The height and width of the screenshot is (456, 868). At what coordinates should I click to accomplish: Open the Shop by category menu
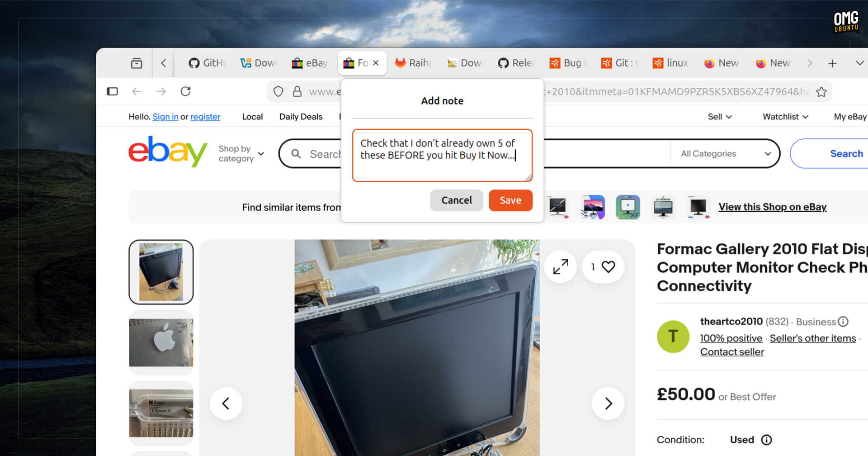point(241,154)
